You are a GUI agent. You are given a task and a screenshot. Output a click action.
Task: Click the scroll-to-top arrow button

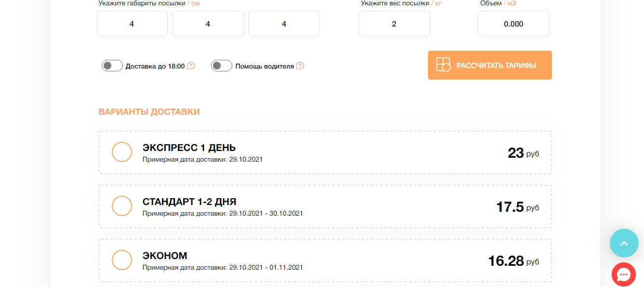coord(624,243)
